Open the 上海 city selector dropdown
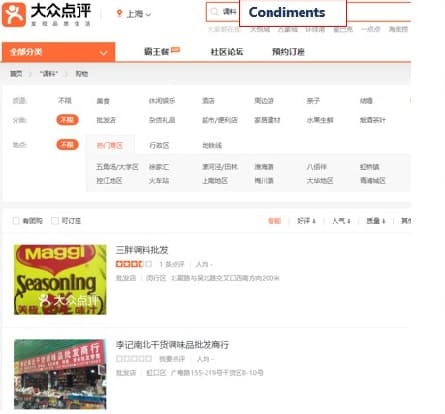This screenshot has width=445, height=414. click(139, 14)
